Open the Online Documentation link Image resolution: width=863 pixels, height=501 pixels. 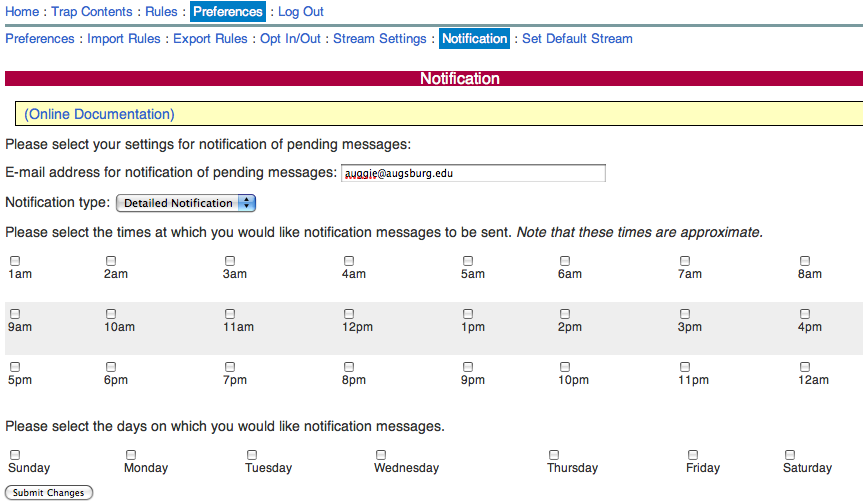click(x=99, y=114)
